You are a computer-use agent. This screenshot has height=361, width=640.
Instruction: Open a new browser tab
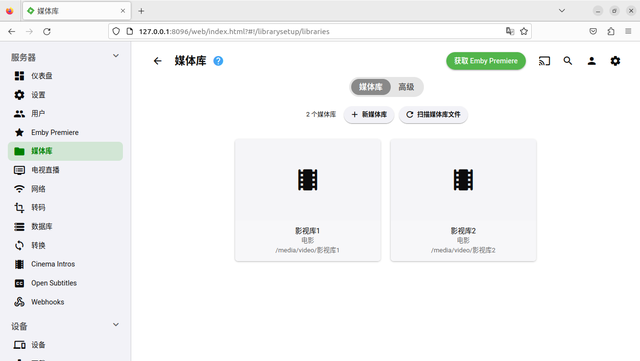pyautogui.click(x=141, y=11)
